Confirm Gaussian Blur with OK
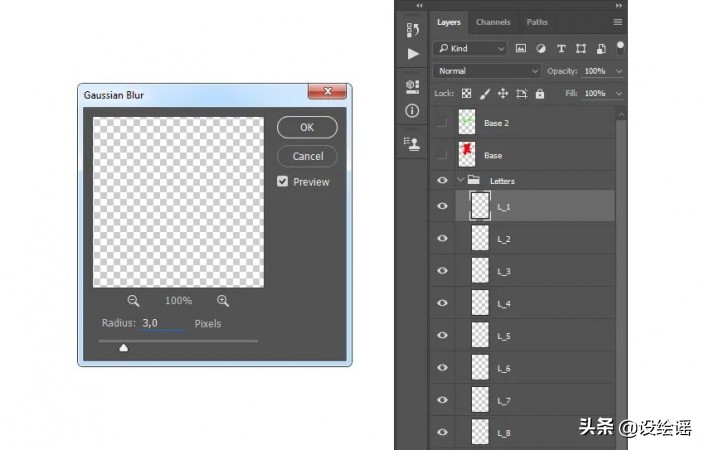 click(307, 128)
